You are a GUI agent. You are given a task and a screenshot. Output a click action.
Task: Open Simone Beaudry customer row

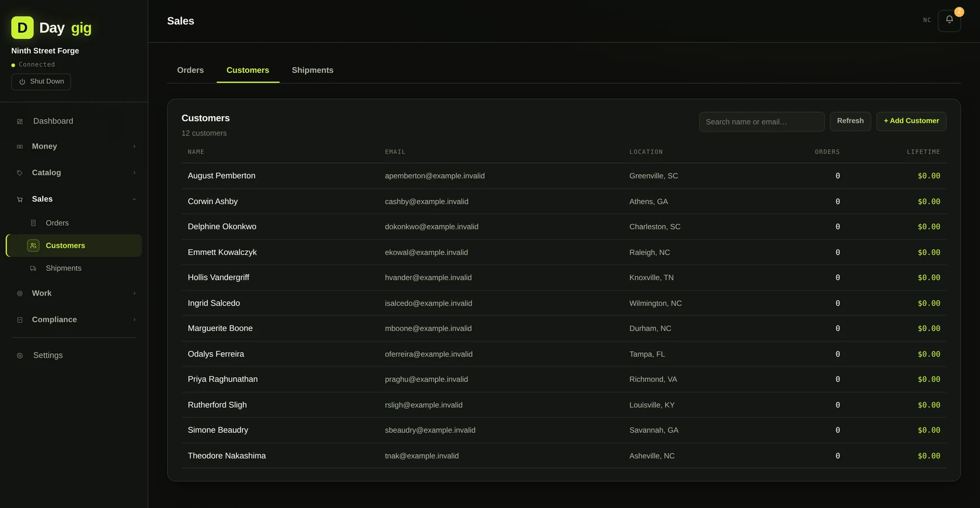(563, 431)
